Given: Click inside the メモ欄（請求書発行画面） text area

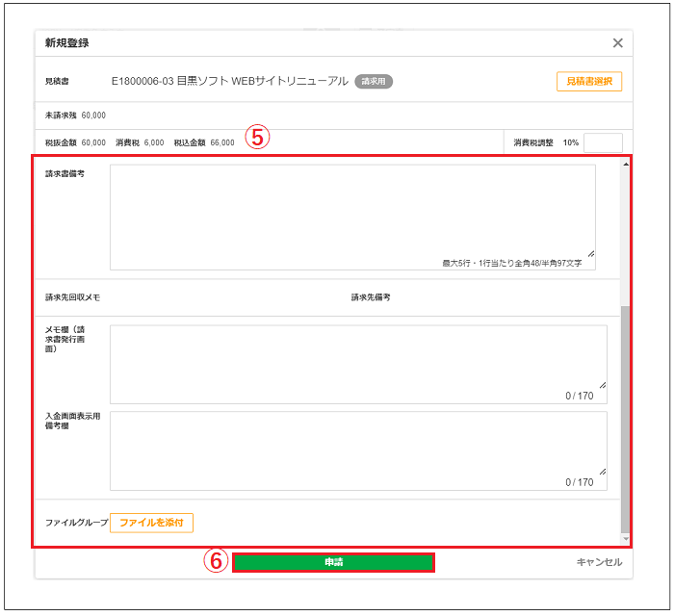Looking at the screenshot, I should 357,358.
